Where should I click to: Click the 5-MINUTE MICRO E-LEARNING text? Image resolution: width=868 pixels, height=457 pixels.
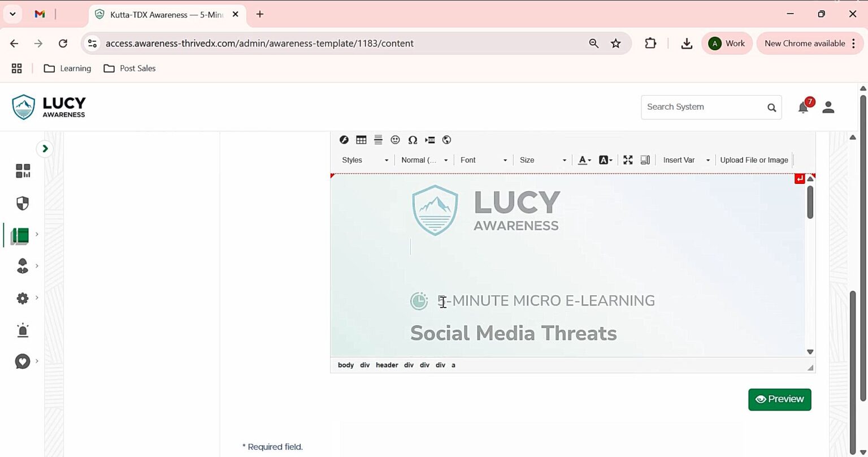coord(546,300)
